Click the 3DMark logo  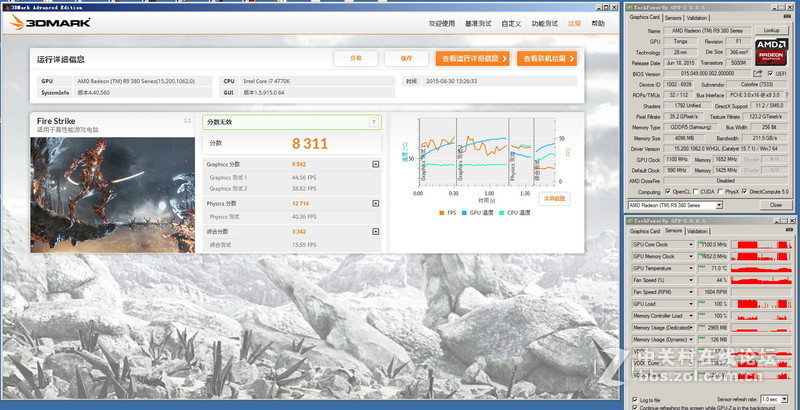tap(51, 22)
